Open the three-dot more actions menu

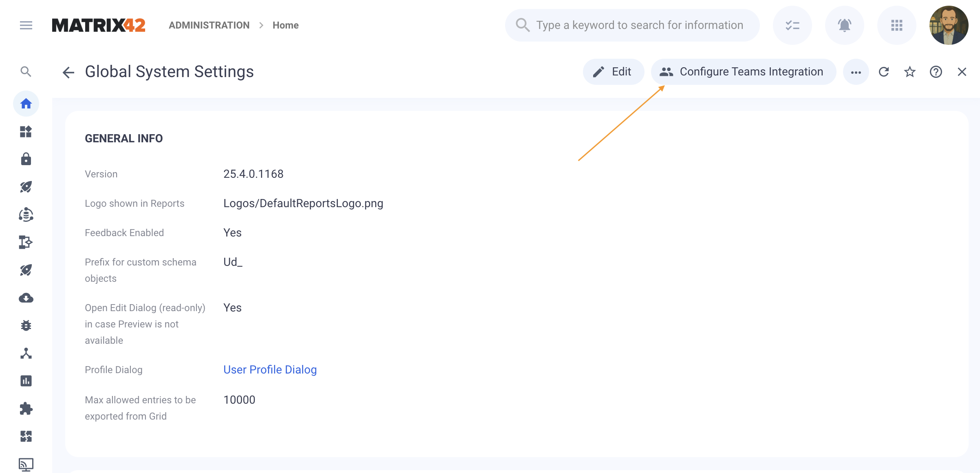coord(856,72)
